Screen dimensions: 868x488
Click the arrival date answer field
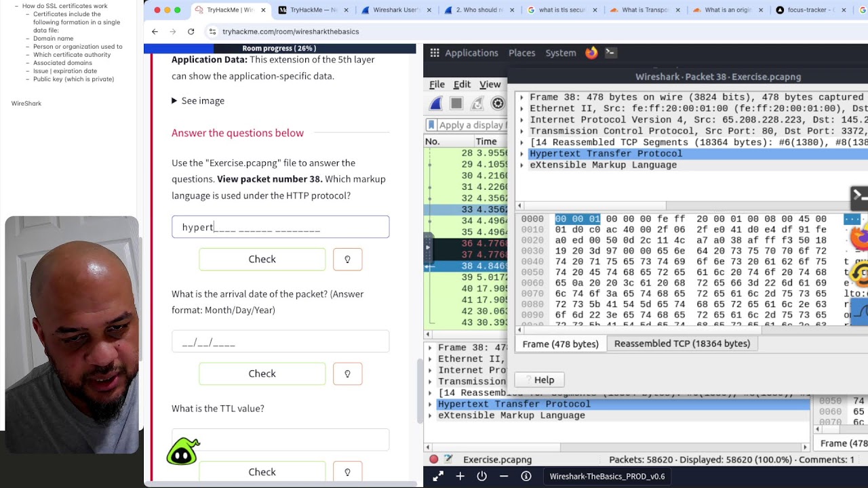coord(281,343)
